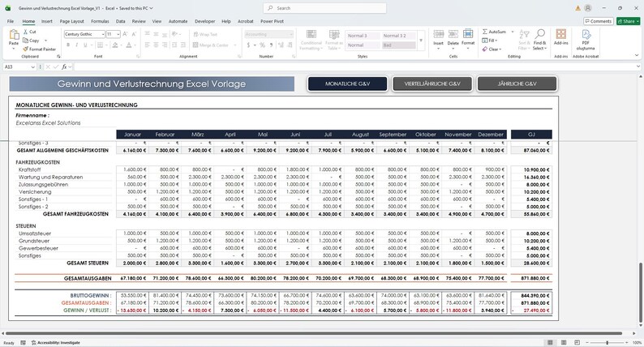The height and width of the screenshot is (347, 644).
Task: Open the Accounting number format dropdown
Action: [x=291, y=35]
